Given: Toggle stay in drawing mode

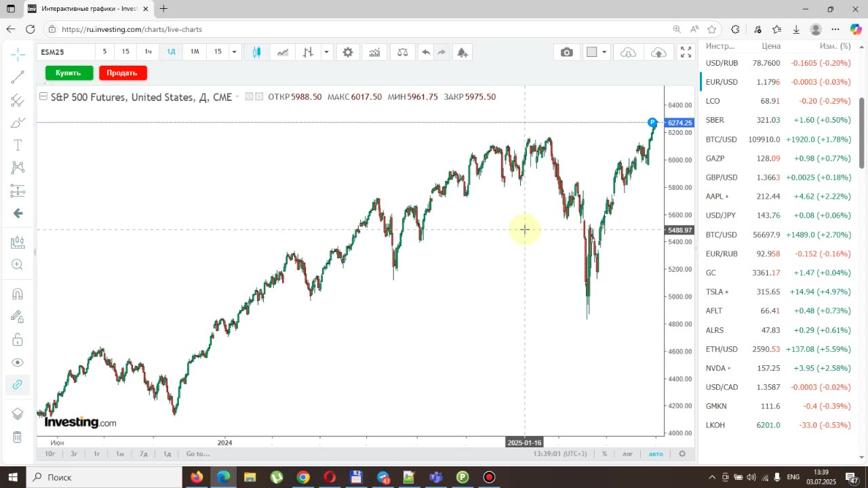Looking at the screenshot, I should (18, 317).
